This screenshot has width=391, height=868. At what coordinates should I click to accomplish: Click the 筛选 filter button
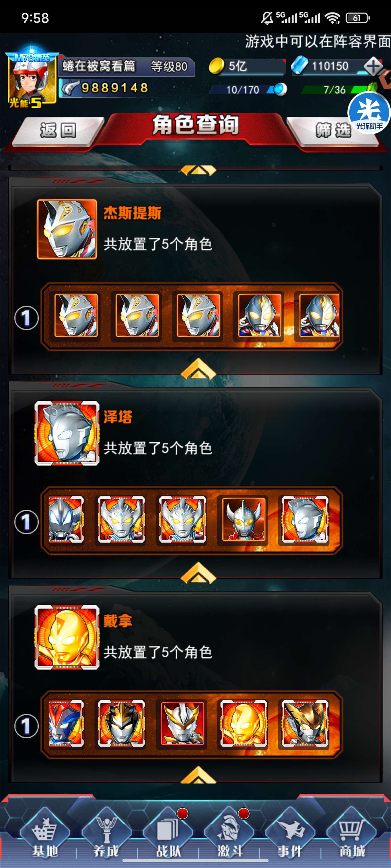click(x=333, y=130)
